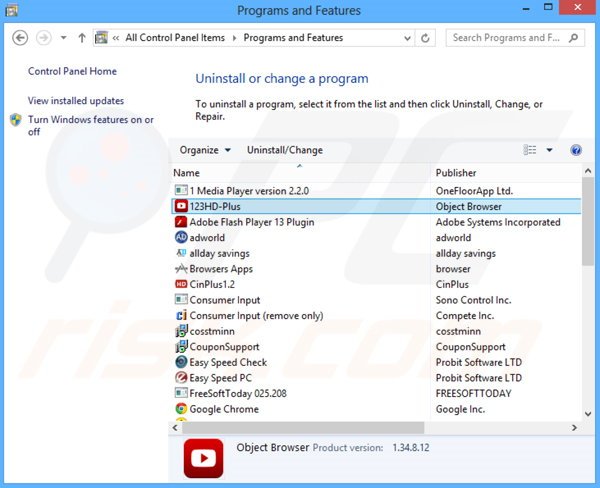Click the vertical scrollbar up arrow
The width and height of the screenshot is (600, 488).
[588, 171]
